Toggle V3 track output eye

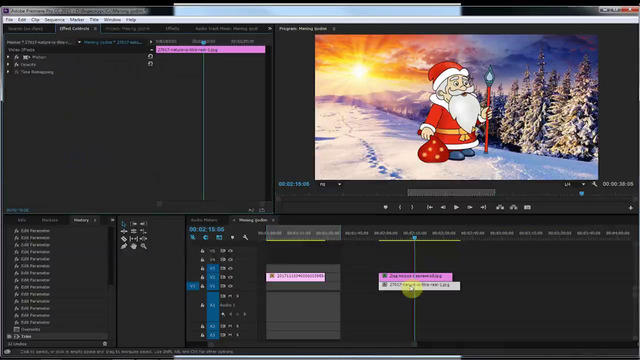point(231,268)
